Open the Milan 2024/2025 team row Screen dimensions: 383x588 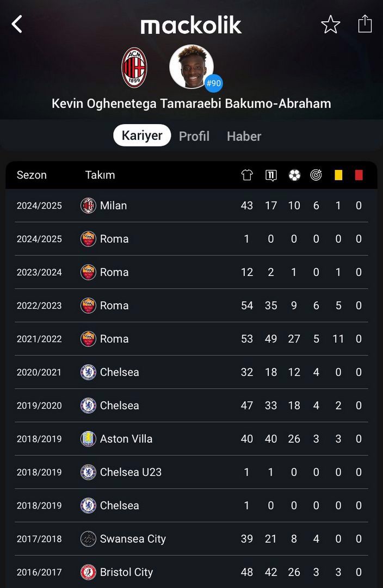coord(191,205)
